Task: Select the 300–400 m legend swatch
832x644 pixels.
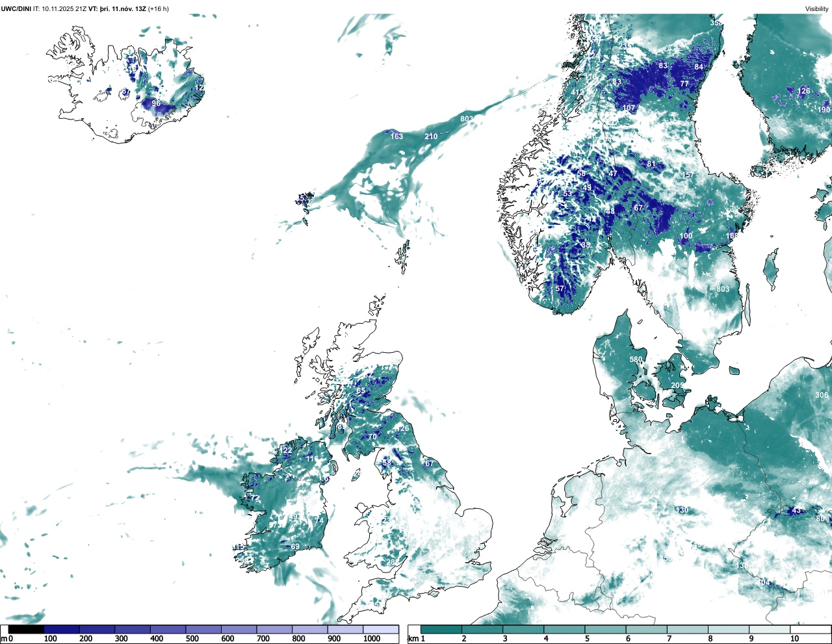Action: click(x=133, y=629)
